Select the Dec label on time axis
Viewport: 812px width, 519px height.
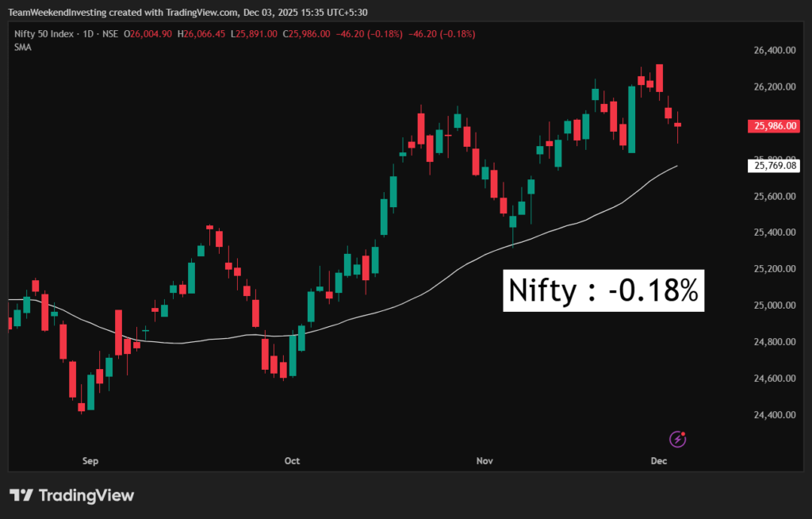659,460
